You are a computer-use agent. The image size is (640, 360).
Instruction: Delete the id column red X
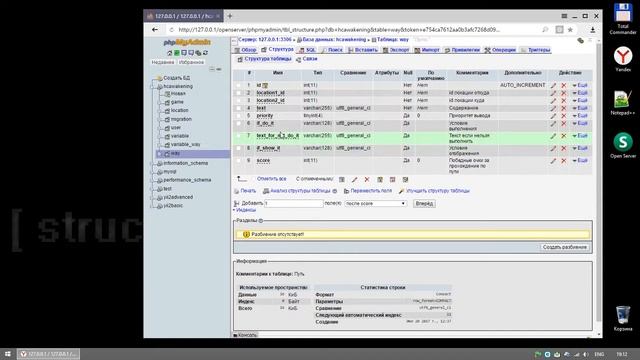pyautogui.click(x=564, y=85)
